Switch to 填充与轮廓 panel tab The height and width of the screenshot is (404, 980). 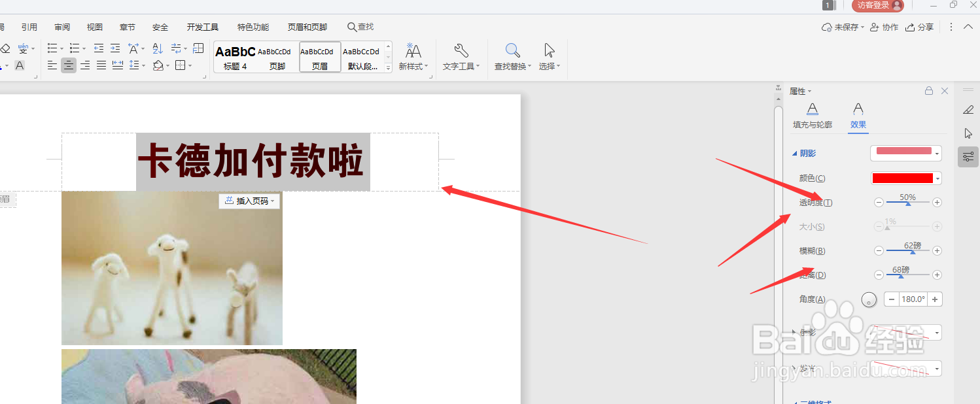click(x=813, y=116)
